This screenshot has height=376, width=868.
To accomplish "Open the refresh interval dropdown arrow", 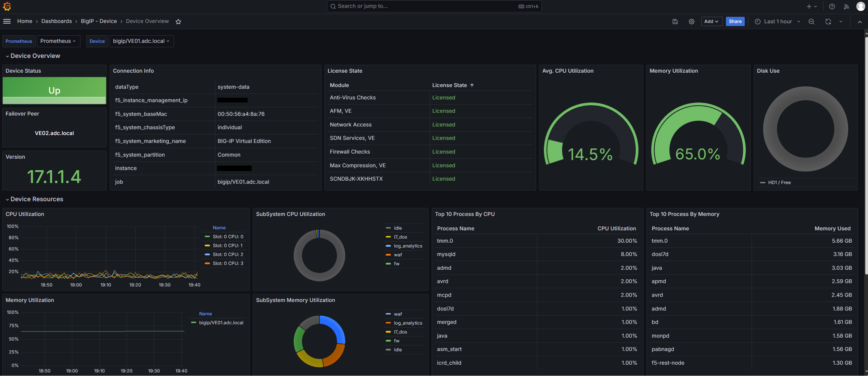I will pyautogui.click(x=841, y=22).
